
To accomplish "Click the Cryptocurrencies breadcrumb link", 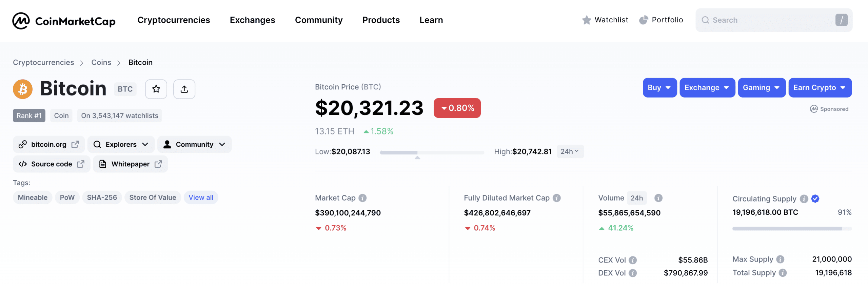I will tap(43, 62).
